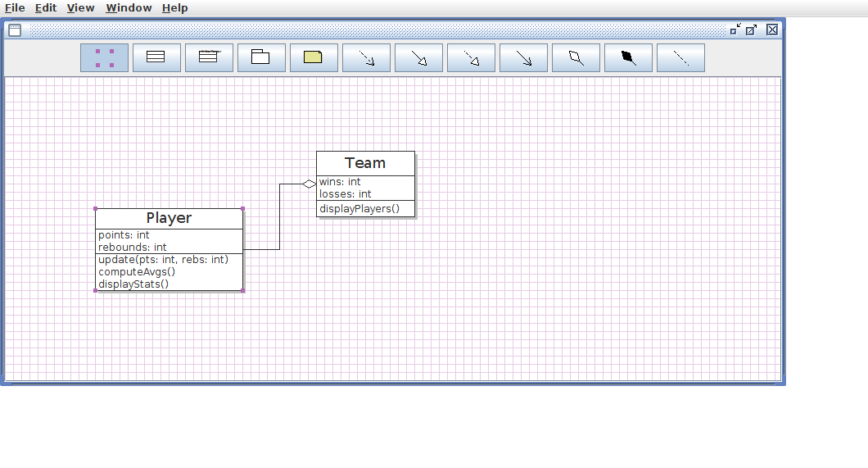Image resolution: width=868 pixels, height=468 pixels.
Task: Select the Interface node tool
Action: click(210, 57)
